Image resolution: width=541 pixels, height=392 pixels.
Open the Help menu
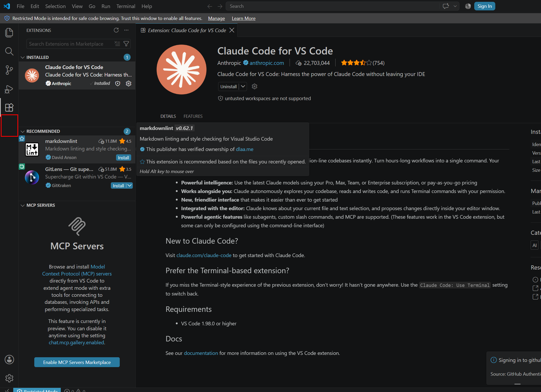pos(147,6)
